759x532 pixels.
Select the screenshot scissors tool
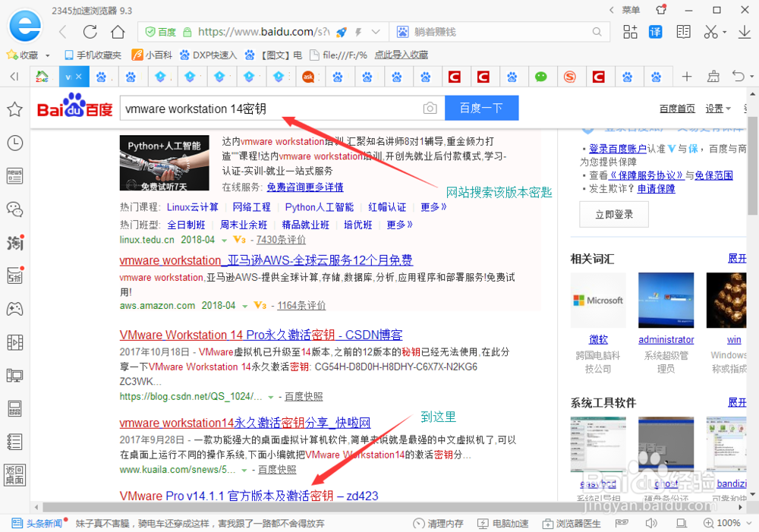pyautogui.click(x=710, y=32)
